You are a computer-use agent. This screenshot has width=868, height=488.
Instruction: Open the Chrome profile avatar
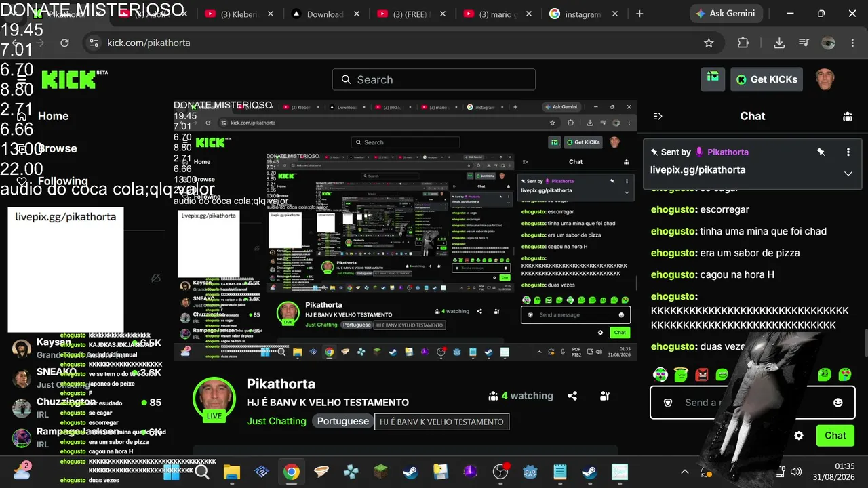pos(828,43)
